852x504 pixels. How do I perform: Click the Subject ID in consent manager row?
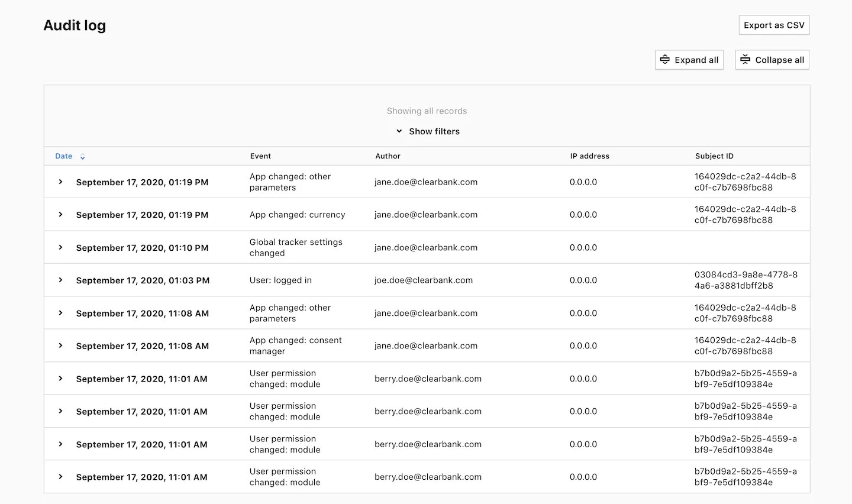point(745,345)
